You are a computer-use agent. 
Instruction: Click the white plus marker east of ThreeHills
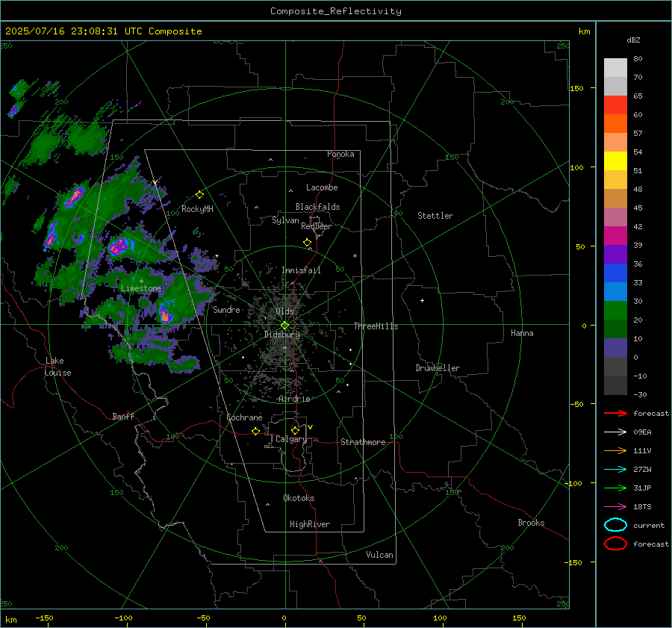422,300
